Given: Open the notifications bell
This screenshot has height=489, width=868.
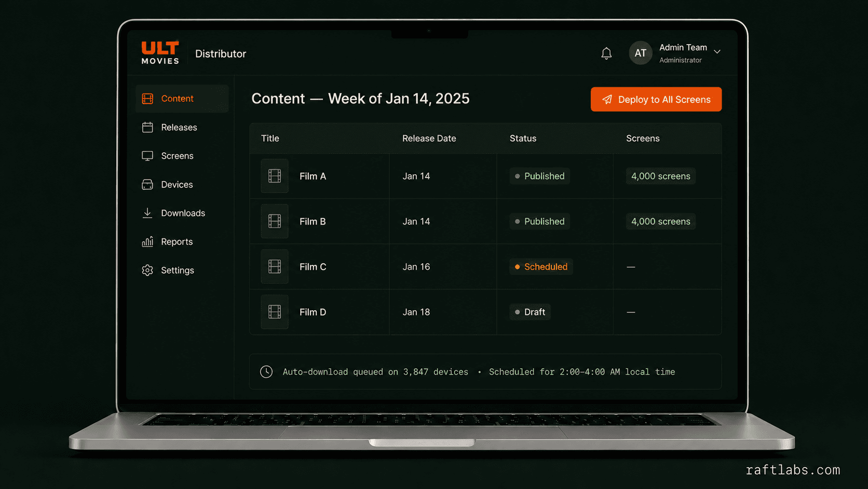Looking at the screenshot, I should [606, 54].
